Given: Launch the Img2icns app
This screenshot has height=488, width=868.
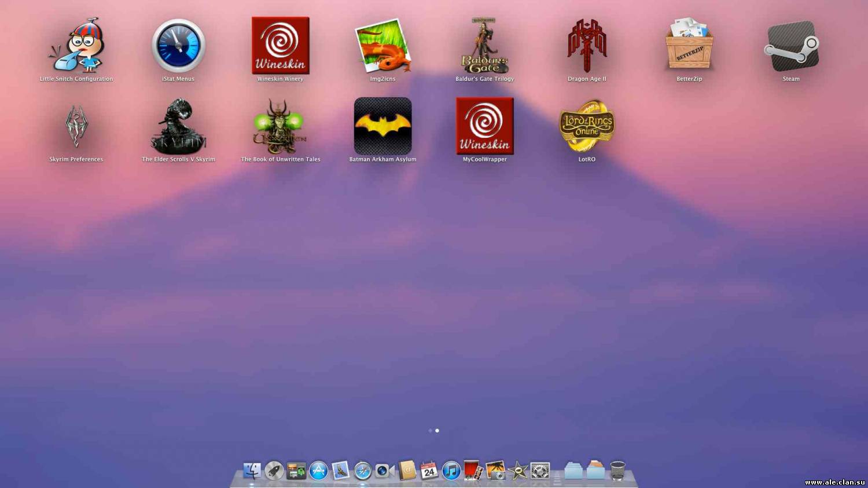Looking at the screenshot, I should pyautogui.click(x=382, y=46).
